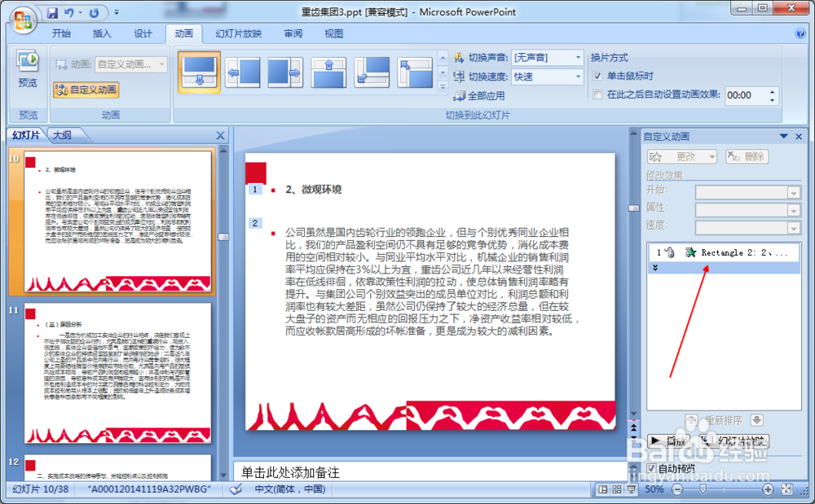
Task: Select the push-right slide transition
Action: coord(285,72)
